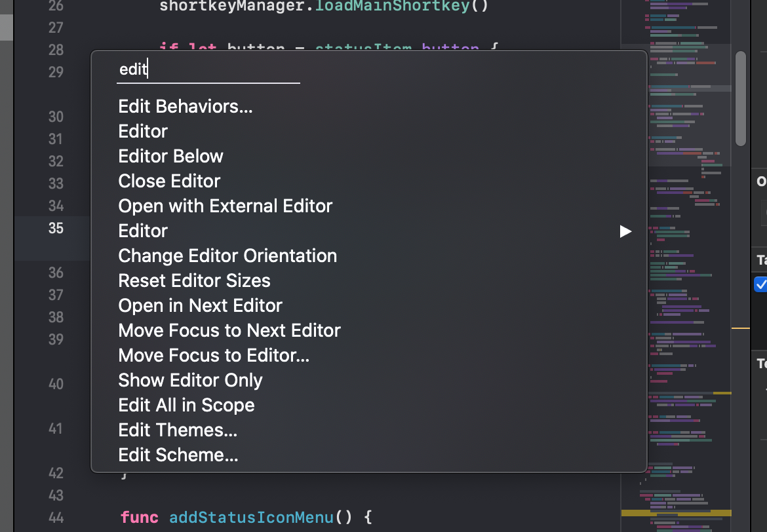Select Move Focus to Next Editor
The height and width of the screenshot is (532, 767).
tap(229, 330)
